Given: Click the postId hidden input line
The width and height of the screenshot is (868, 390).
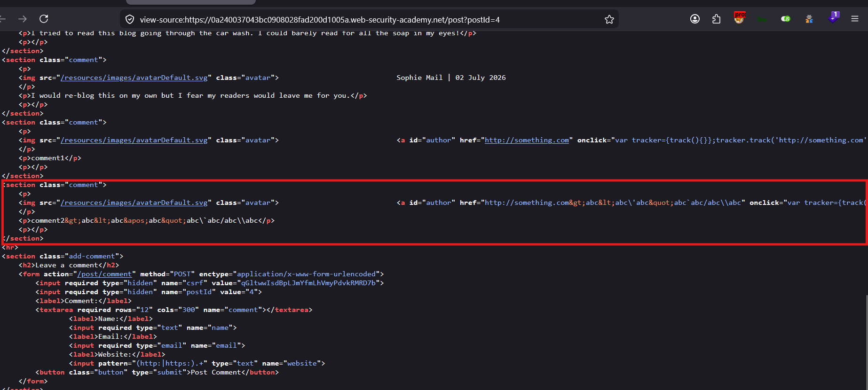Looking at the screenshot, I should point(149,292).
